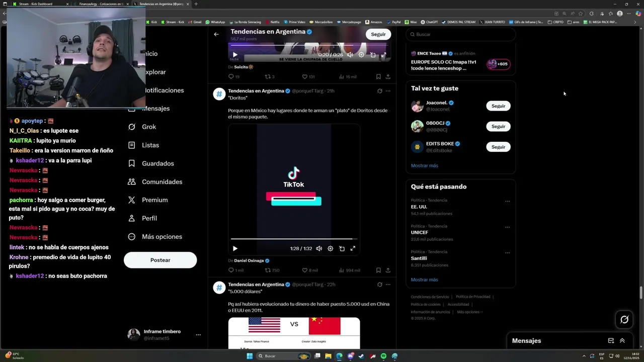Screen dimensions: 644x362
Task: Follow the EDITS BOKE account
Action: click(x=498, y=147)
